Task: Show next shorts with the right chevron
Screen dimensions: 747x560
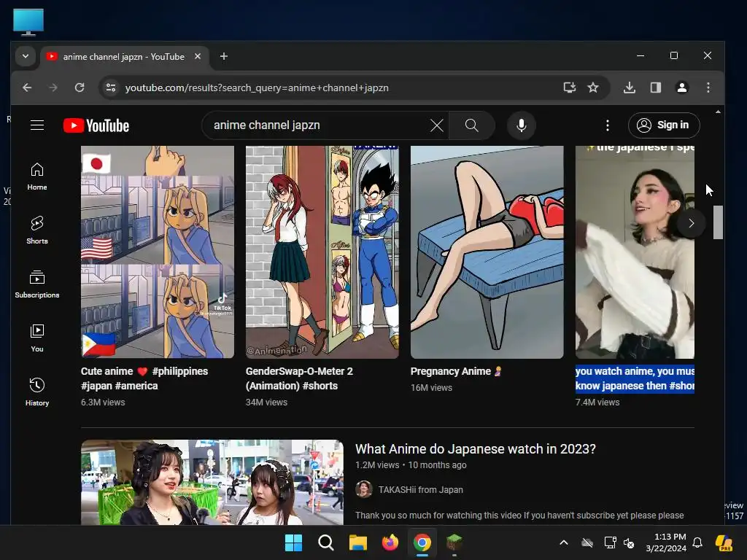Action: (x=691, y=223)
